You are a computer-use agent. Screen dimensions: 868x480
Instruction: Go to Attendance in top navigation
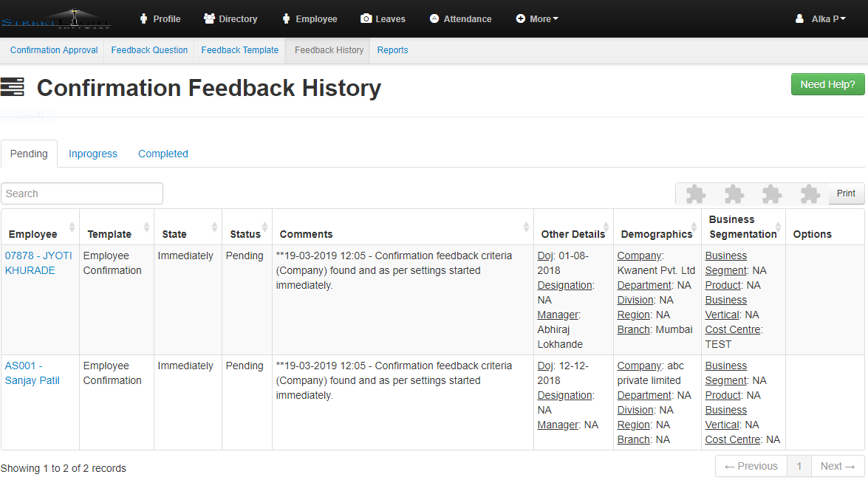[x=460, y=19]
